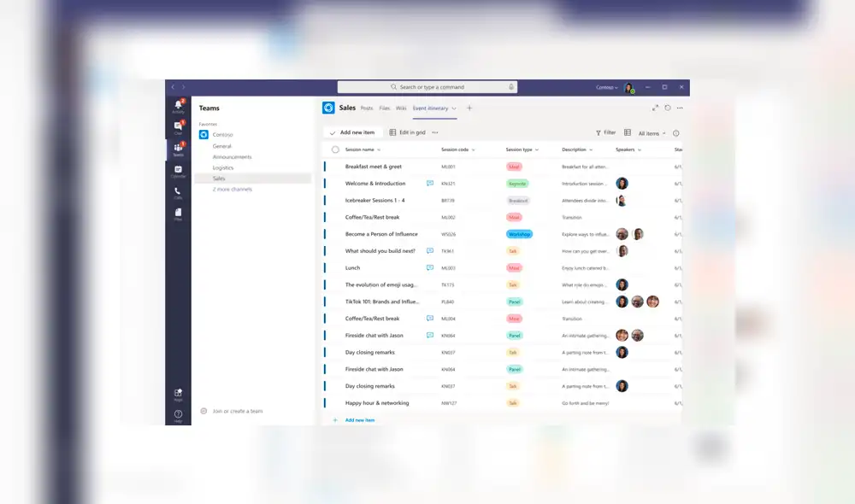Select the Calls icon
The height and width of the screenshot is (504, 855).
(x=178, y=190)
